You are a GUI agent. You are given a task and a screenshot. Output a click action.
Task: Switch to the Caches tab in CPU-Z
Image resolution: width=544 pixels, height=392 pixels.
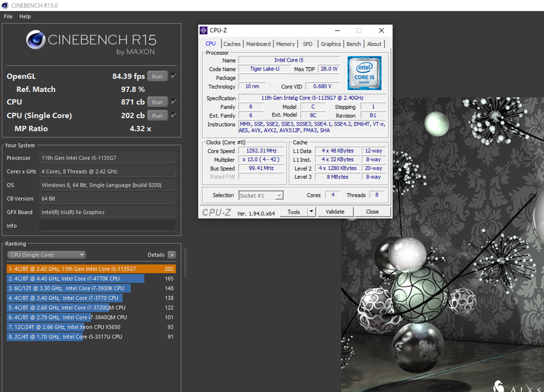232,44
